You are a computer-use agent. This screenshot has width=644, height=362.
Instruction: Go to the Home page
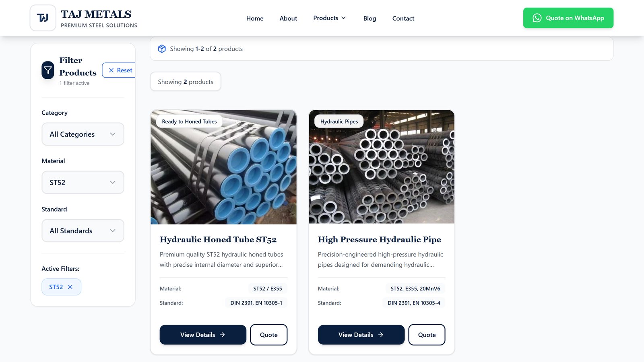pyautogui.click(x=255, y=18)
